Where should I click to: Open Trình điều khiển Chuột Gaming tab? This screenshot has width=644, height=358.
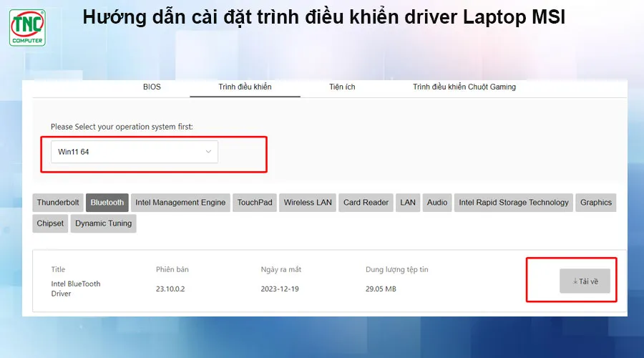464,87
